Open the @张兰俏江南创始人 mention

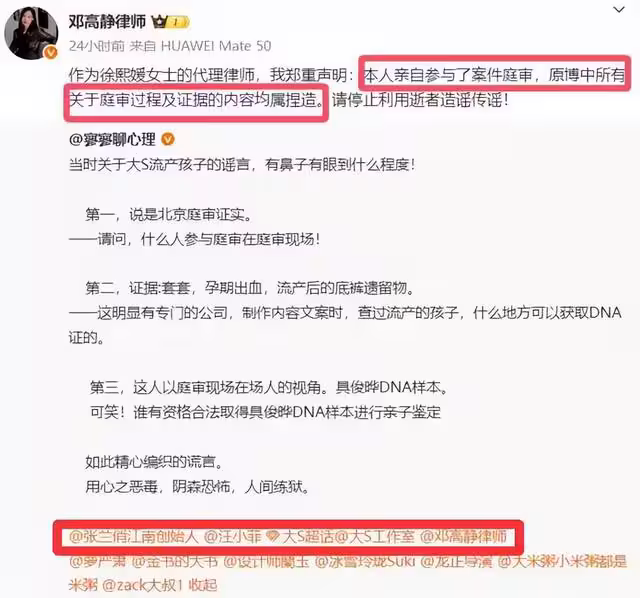pos(133,536)
